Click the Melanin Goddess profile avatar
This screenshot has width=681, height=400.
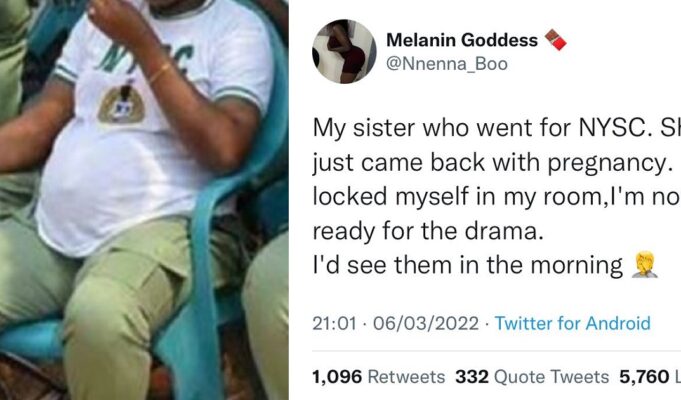pos(345,53)
